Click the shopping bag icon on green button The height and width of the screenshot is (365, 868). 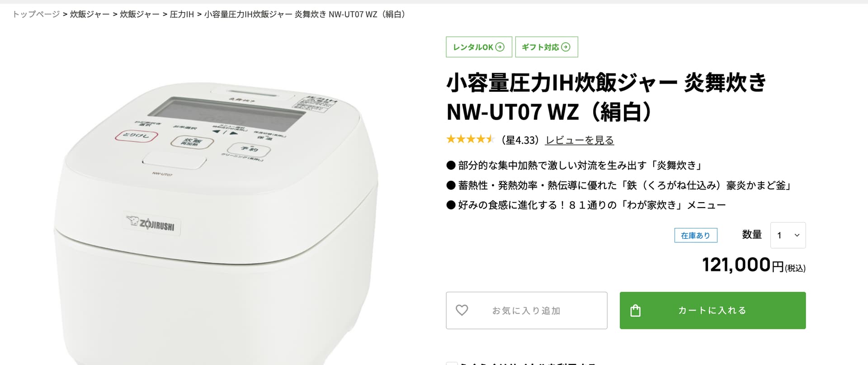click(635, 310)
